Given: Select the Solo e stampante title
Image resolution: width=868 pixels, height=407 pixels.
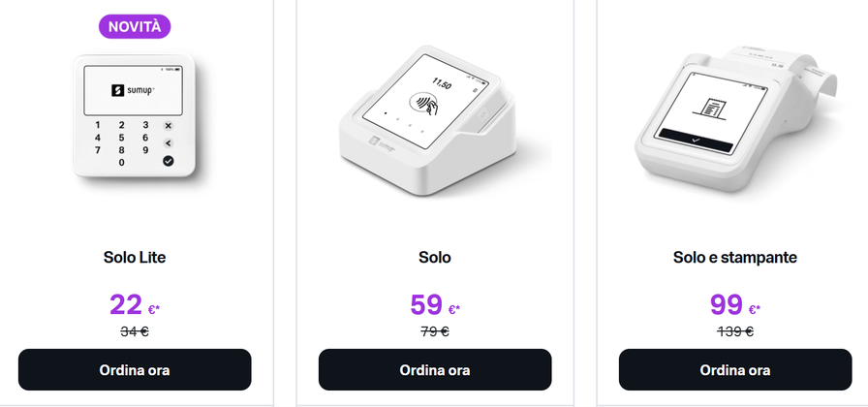Looking at the screenshot, I should tap(734, 258).
